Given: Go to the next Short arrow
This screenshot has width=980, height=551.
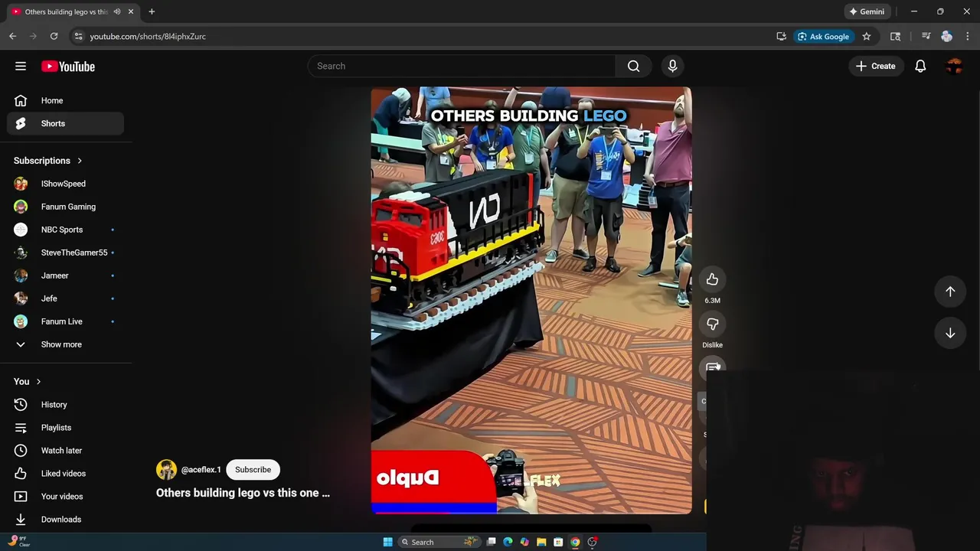Looking at the screenshot, I should click(x=950, y=334).
